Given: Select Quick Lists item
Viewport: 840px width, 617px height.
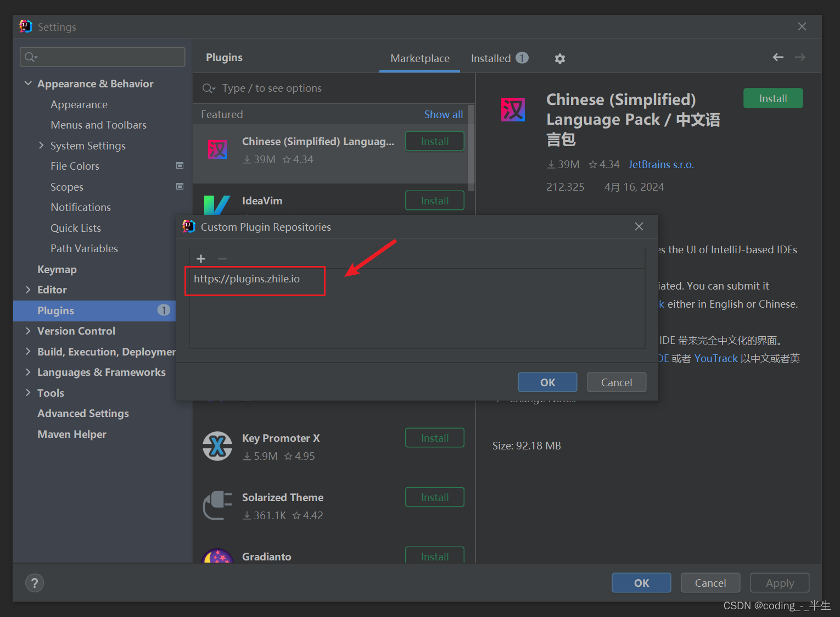Looking at the screenshot, I should [x=76, y=228].
